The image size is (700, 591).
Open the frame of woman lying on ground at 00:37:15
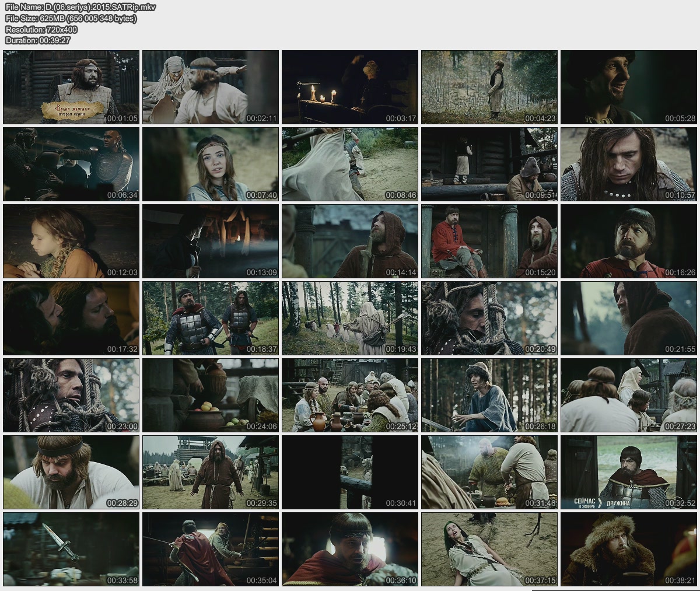[x=489, y=549]
